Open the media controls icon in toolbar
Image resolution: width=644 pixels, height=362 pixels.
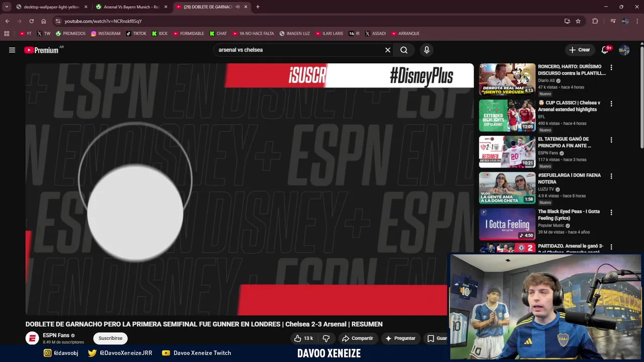[x=613, y=21]
